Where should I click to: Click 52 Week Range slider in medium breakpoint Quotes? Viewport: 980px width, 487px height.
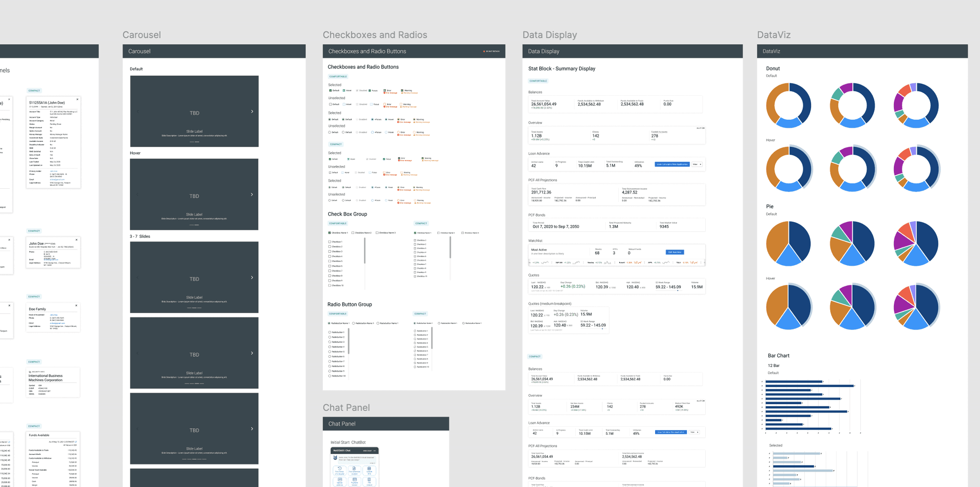point(594,329)
